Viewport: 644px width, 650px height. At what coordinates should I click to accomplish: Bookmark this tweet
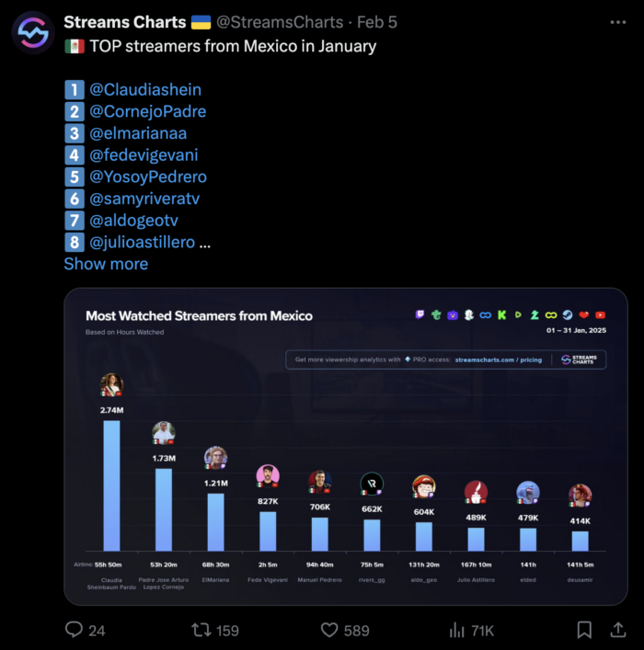point(584,630)
